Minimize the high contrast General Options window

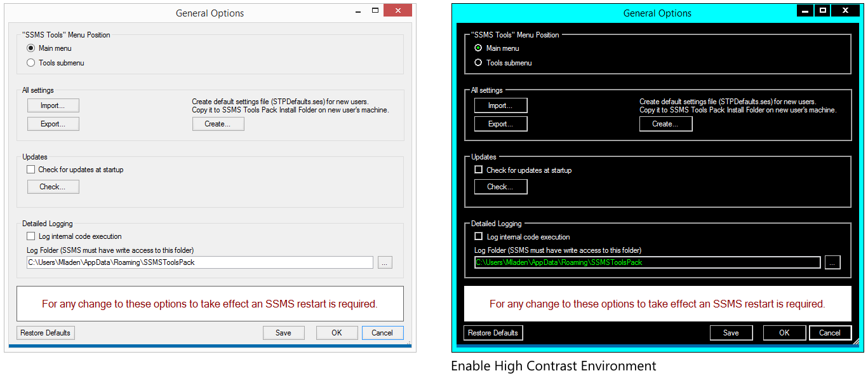click(x=806, y=10)
